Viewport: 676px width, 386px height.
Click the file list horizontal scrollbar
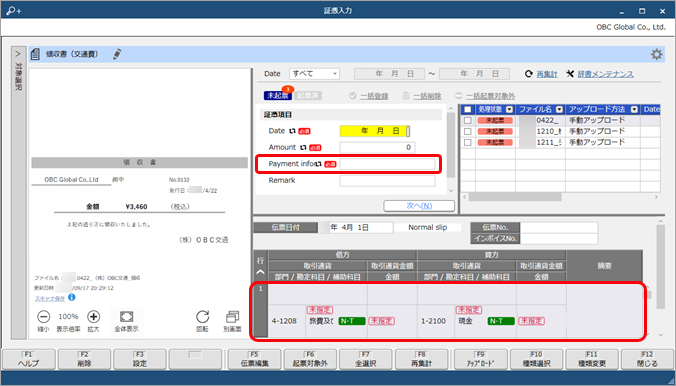tap(514, 197)
